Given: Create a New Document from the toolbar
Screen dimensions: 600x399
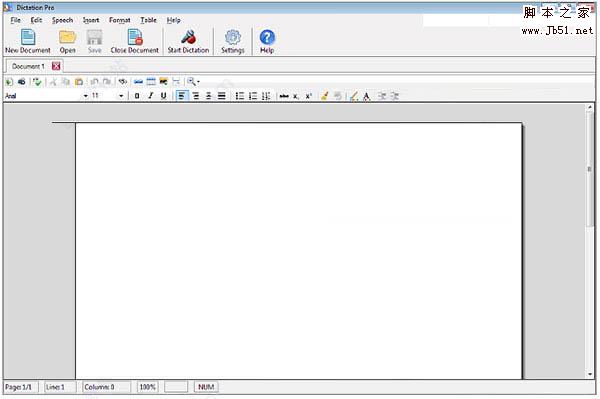Looking at the screenshot, I should coord(28,41).
